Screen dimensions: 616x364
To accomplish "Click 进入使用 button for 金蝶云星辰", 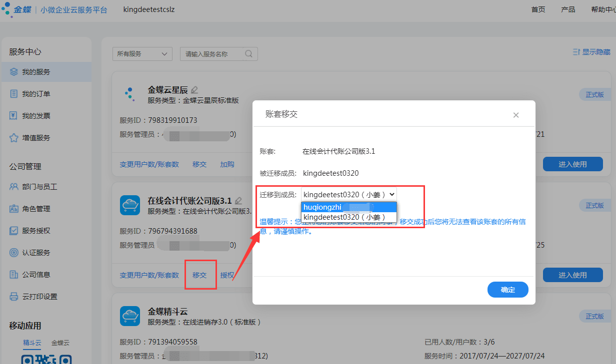I will point(572,164).
